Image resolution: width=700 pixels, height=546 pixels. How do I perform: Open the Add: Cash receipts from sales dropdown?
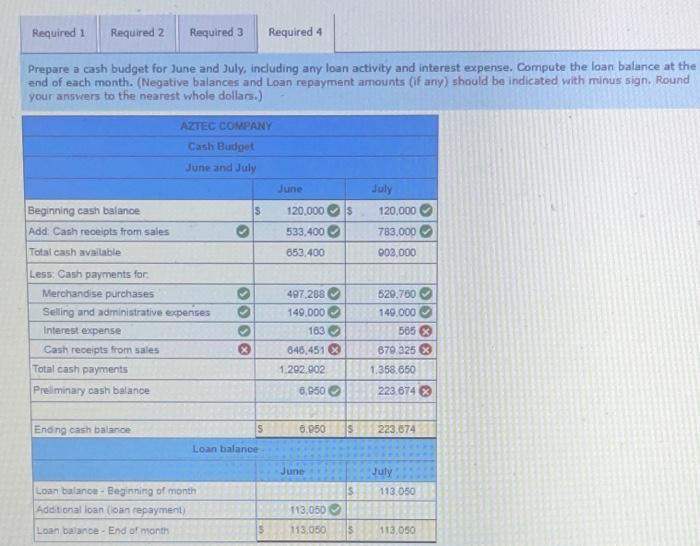pyautogui.click(x=139, y=231)
